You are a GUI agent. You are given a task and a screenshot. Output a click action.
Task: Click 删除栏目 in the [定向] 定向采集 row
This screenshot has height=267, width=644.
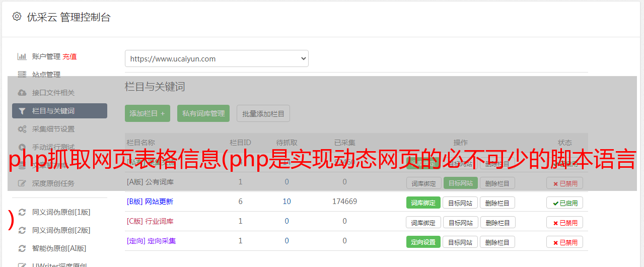[497, 242]
